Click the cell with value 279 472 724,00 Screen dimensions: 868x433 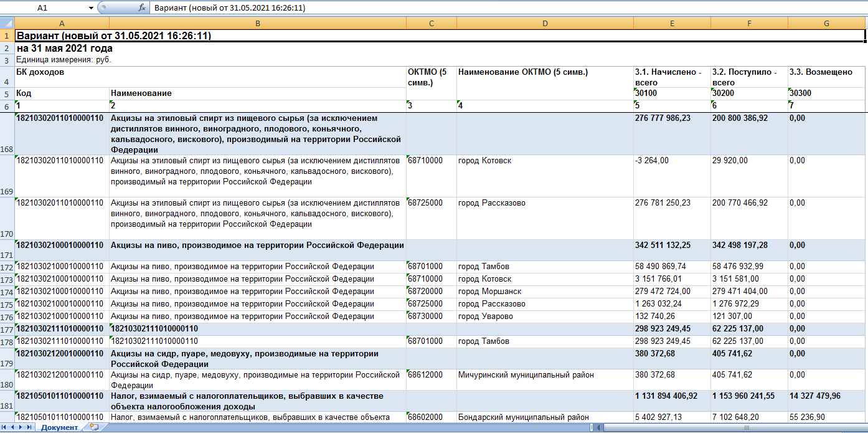click(672, 292)
